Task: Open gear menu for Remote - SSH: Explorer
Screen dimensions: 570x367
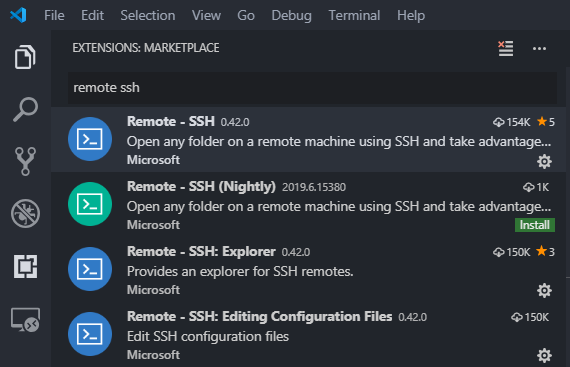Action: point(544,291)
